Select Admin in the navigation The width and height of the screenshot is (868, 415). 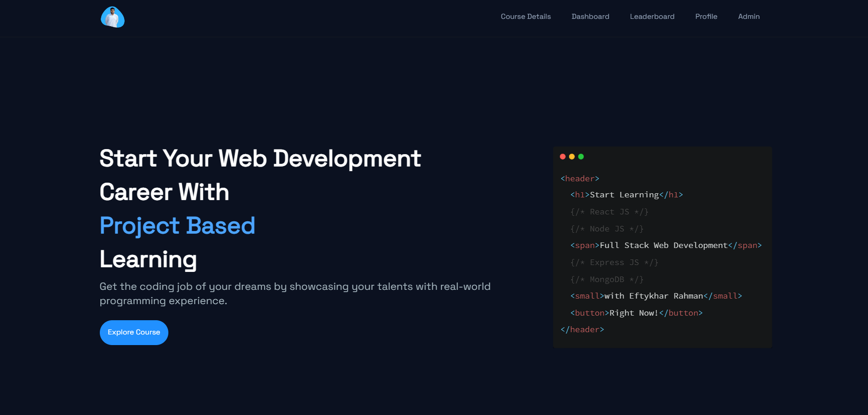pyautogui.click(x=748, y=17)
